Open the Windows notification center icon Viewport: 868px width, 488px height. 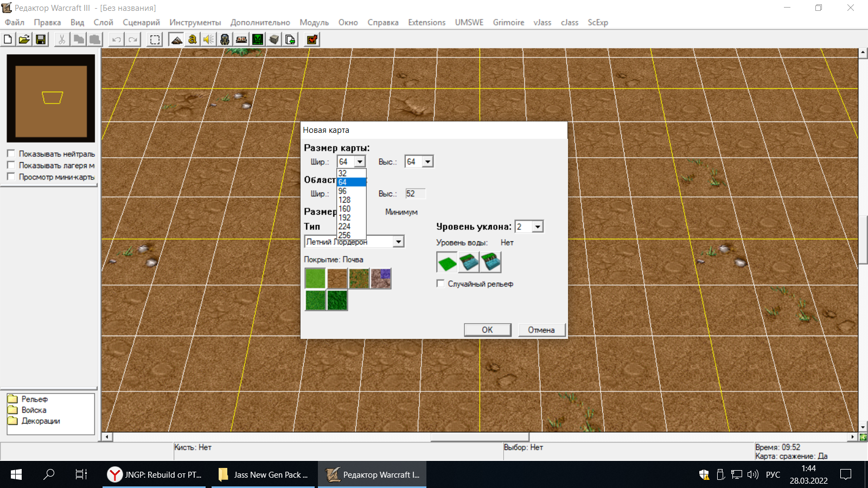(x=846, y=474)
